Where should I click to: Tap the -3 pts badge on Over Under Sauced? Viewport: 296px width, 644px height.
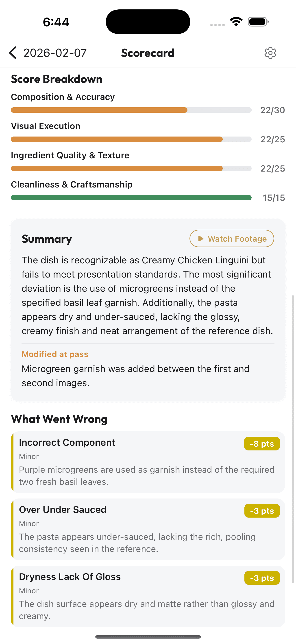coord(261,511)
